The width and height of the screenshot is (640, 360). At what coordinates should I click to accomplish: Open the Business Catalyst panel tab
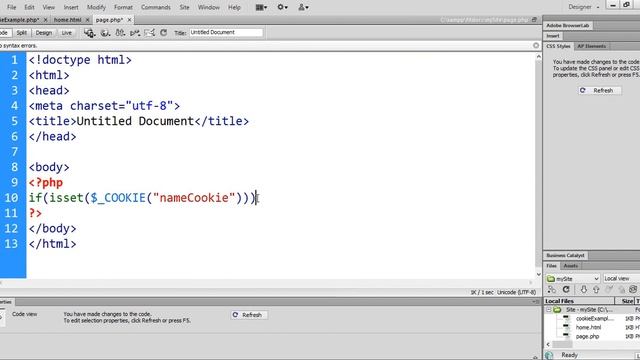(x=565, y=256)
